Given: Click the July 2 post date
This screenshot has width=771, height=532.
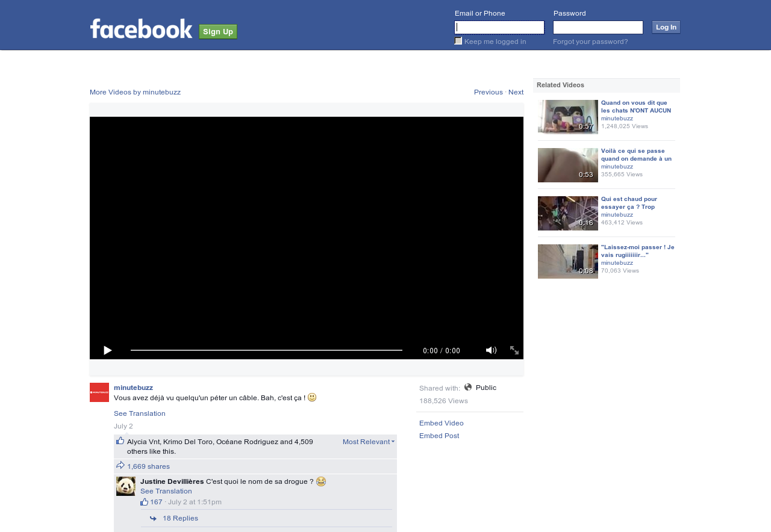Looking at the screenshot, I should coord(123,426).
